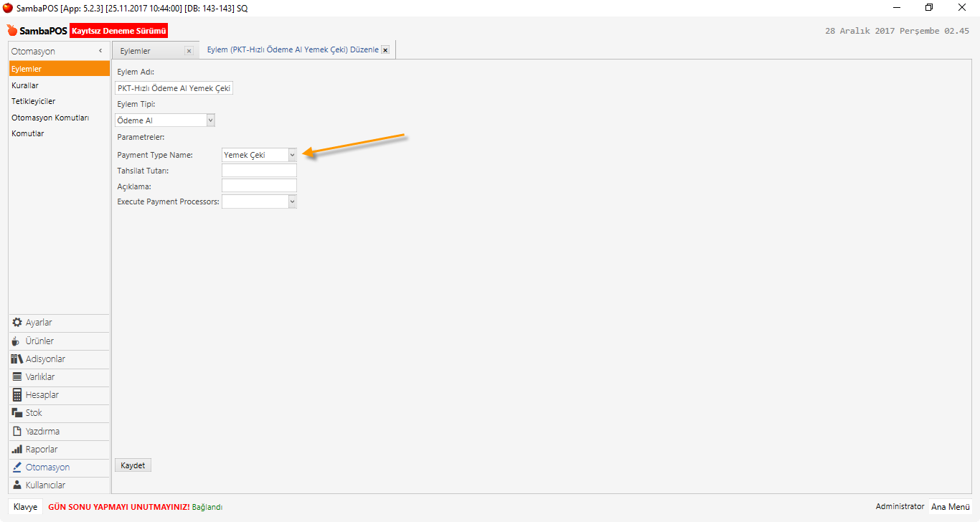Open Stok section icon
The height and width of the screenshot is (522, 980).
click(x=17, y=413)
